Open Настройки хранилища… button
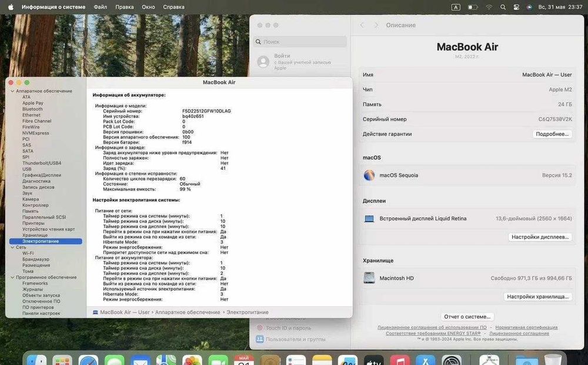588x365 pixels. [538, 296]
